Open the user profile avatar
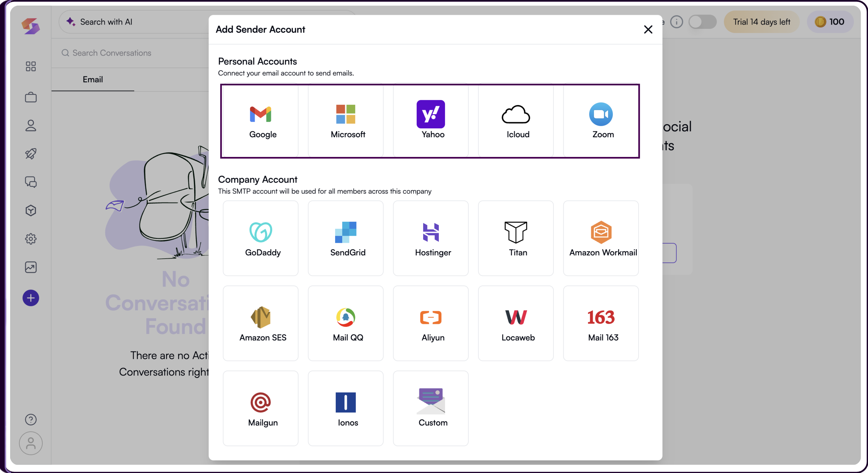The image size is (868, 473). click(x=31, y=443)
